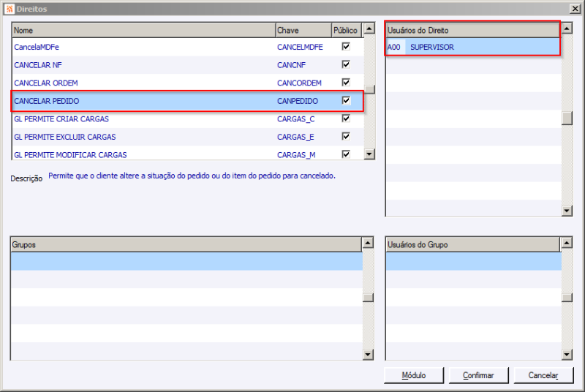Click the Grupos column header

tap(186, 245)
